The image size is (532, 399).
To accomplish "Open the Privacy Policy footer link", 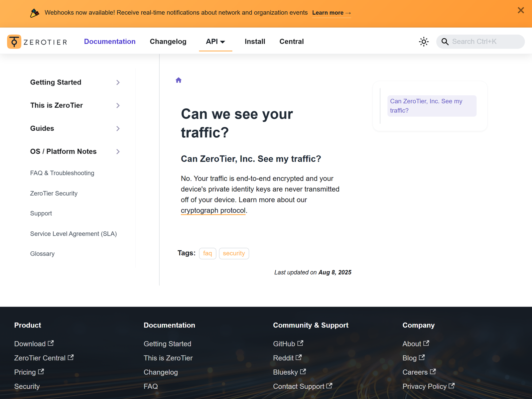I will (425, 386).
